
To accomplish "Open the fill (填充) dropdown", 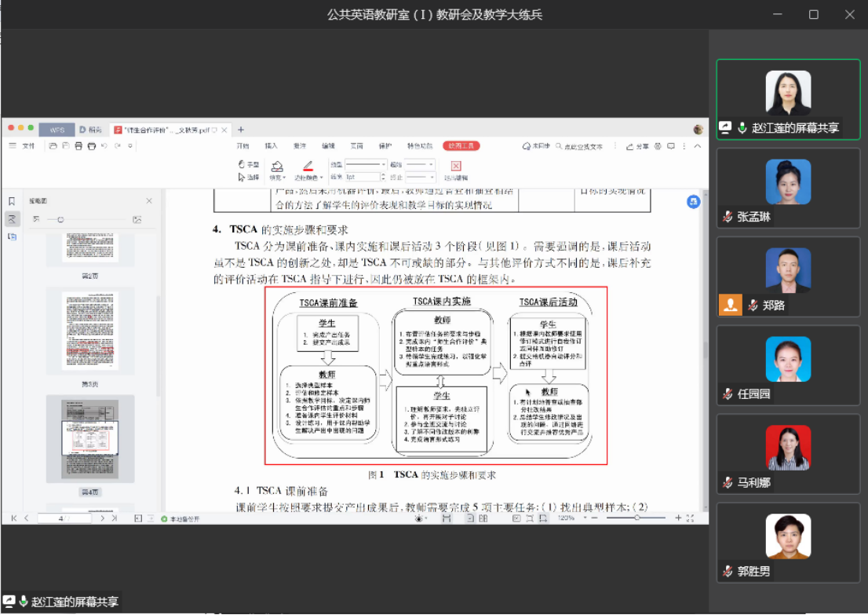I will 277,178.
